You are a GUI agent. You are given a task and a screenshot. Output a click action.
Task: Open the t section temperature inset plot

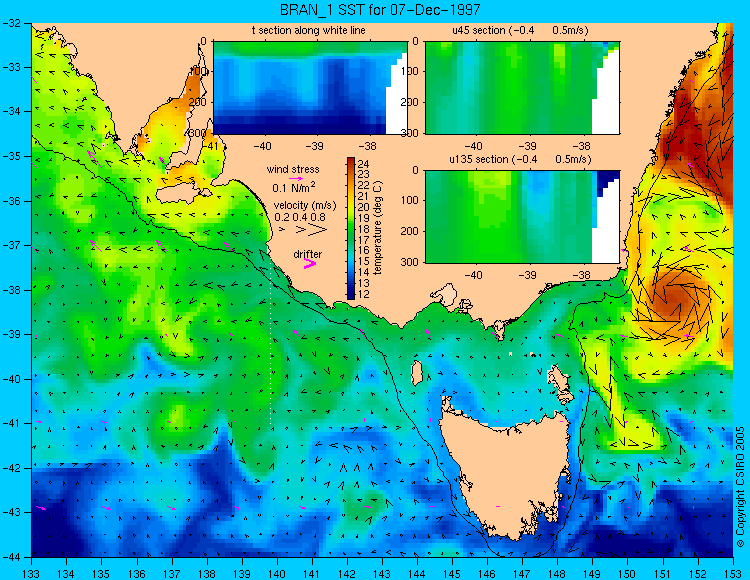pyautogui.click(x=310, y=88)
